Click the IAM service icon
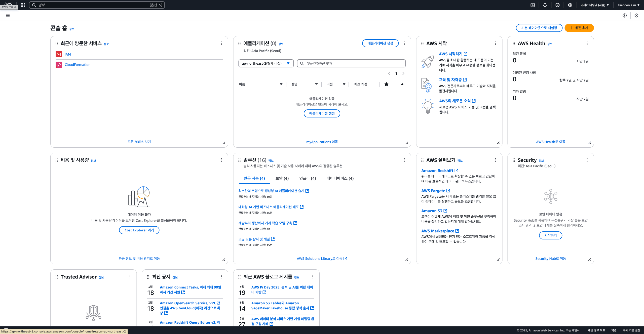 (59, 54)
